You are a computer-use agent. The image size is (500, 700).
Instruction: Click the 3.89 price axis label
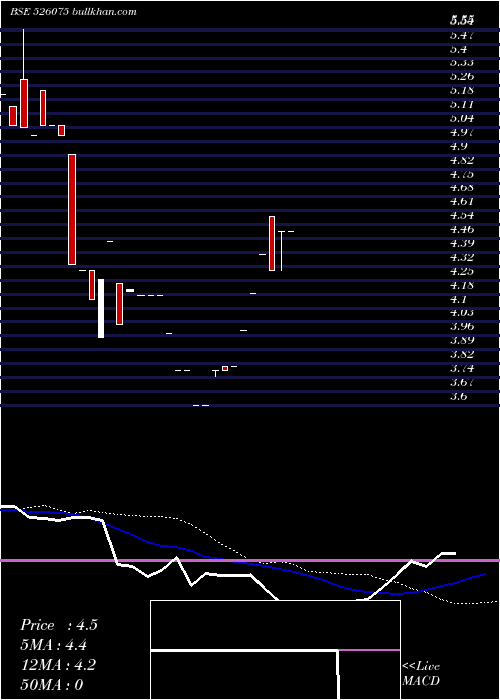click(x=462, y=341)
